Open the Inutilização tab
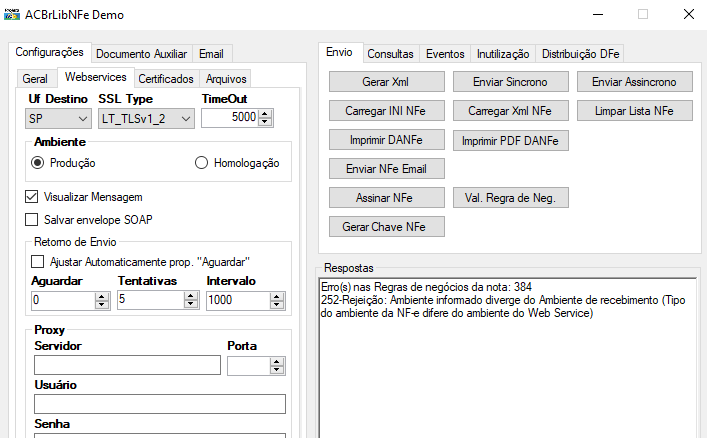 pos(503,54)
